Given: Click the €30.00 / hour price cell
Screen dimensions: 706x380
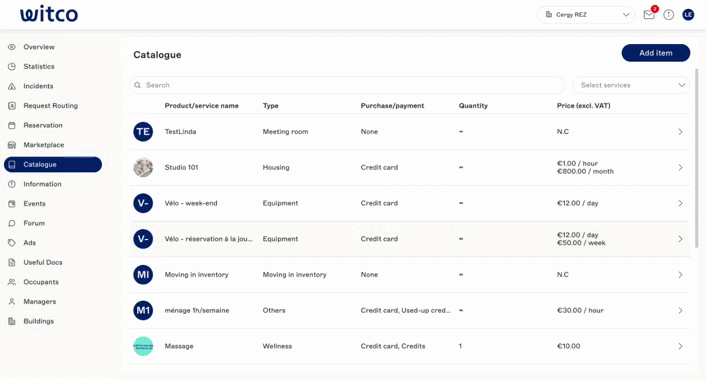Looking at the screenshot, I should (x=580, y=310).
